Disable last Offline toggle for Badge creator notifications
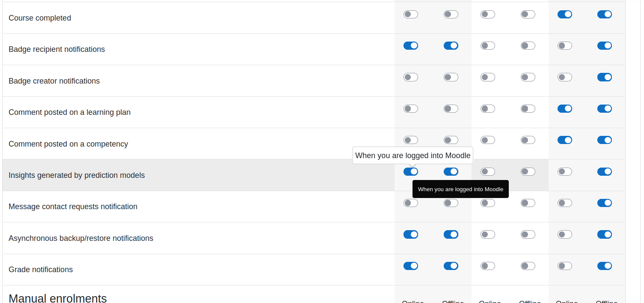Image resolution: width=644 pixels, height=303 pixels. point(605,77)
